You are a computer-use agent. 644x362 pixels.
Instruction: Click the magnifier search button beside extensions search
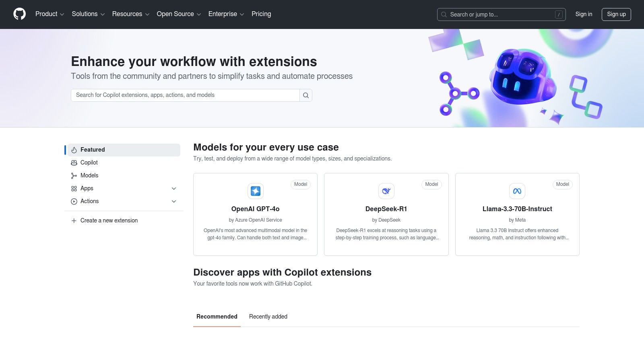click(x=306, y=95)
